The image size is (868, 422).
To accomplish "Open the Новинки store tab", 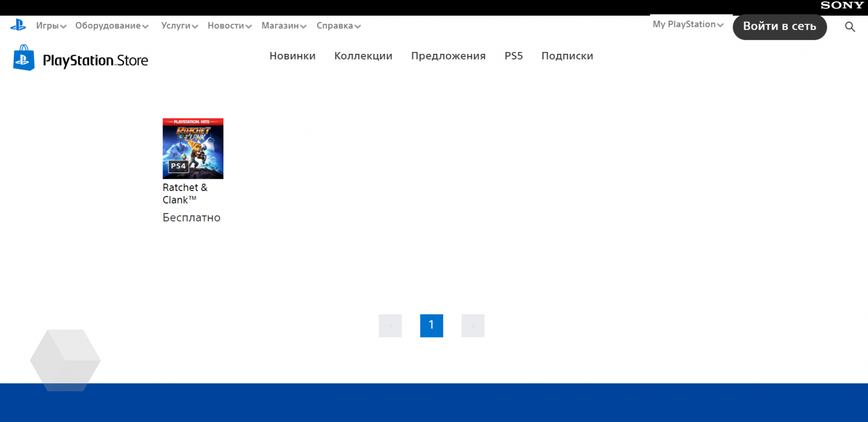I will click(292, 56).
